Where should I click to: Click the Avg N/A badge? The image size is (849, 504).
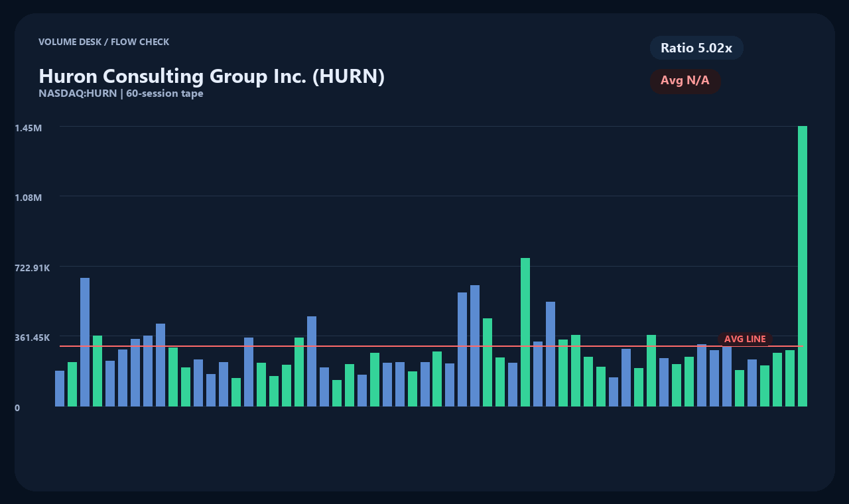click(685, 81)
